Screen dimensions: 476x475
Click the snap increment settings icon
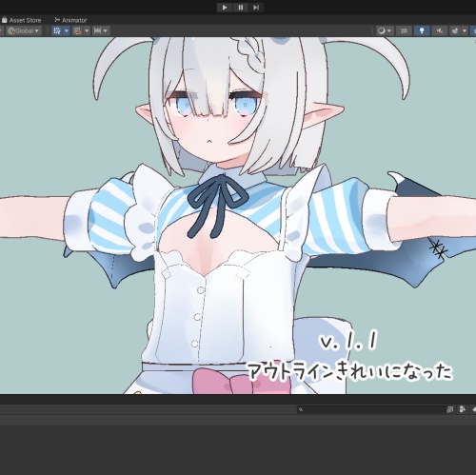77,30
